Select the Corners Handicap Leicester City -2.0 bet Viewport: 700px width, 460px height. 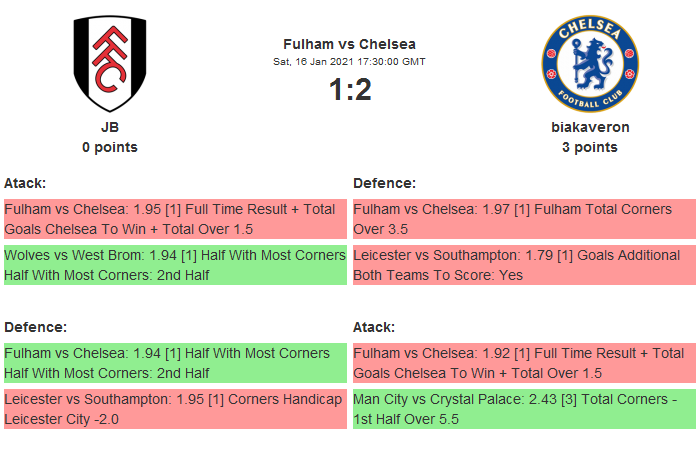[175, 409]
